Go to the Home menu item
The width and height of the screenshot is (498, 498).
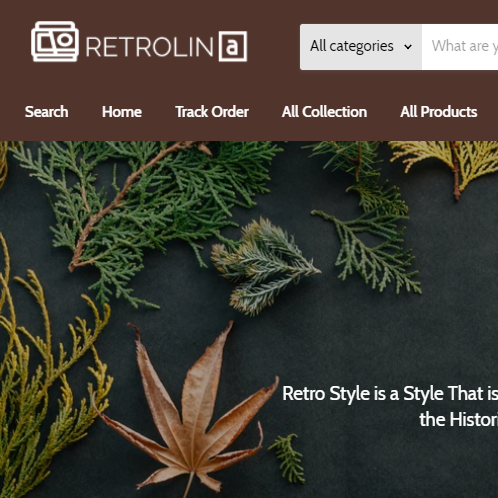(122, 112)
